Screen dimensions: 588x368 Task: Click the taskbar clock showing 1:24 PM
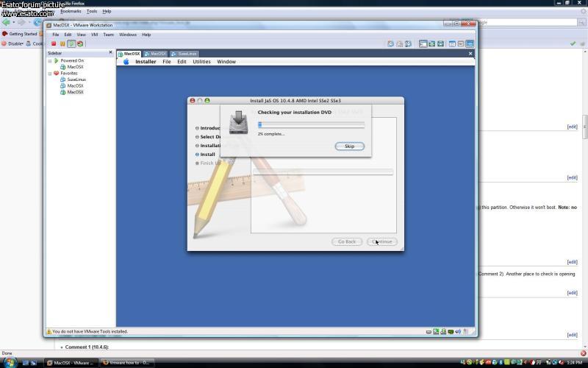pos(574,363)
